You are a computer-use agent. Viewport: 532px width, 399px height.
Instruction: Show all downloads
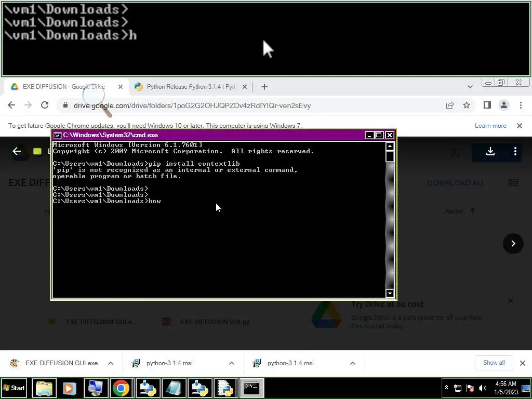(x=494, y=363)
